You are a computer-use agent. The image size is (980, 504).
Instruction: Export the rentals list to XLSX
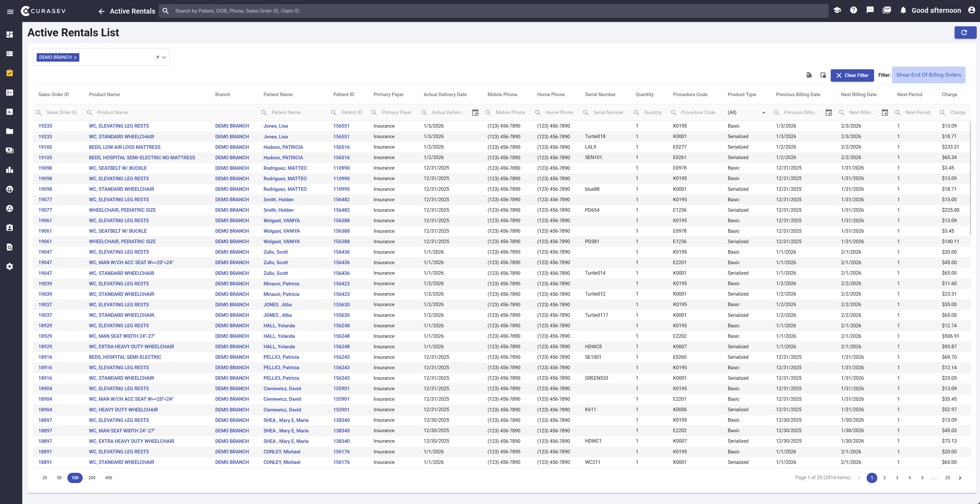click(809, 75)
